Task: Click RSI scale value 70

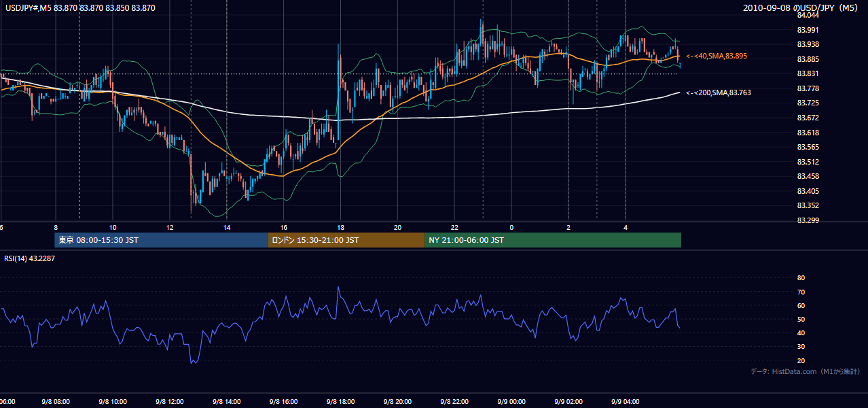Action: coord(801,292)
